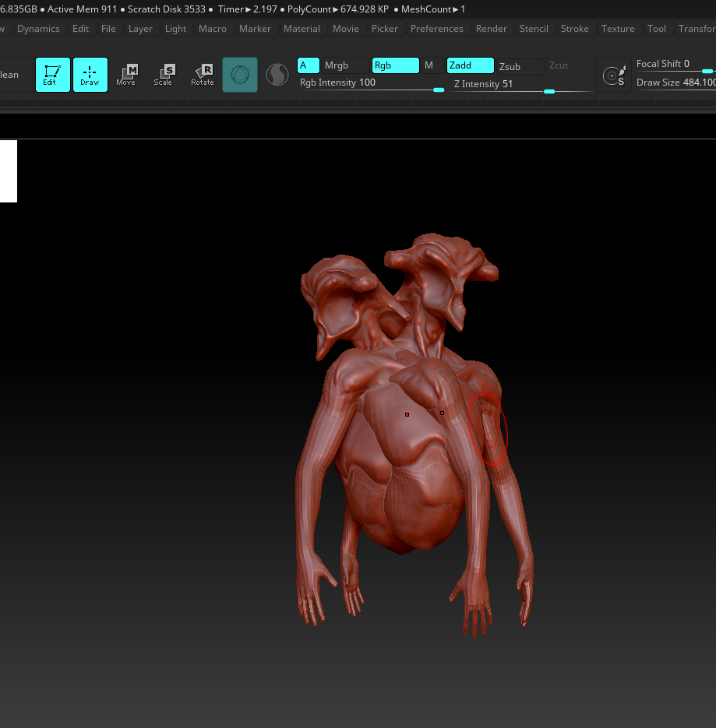The height and width of the screenshot is (728, 716).
Task: Expand the Material palette menu
Action: 302,29
